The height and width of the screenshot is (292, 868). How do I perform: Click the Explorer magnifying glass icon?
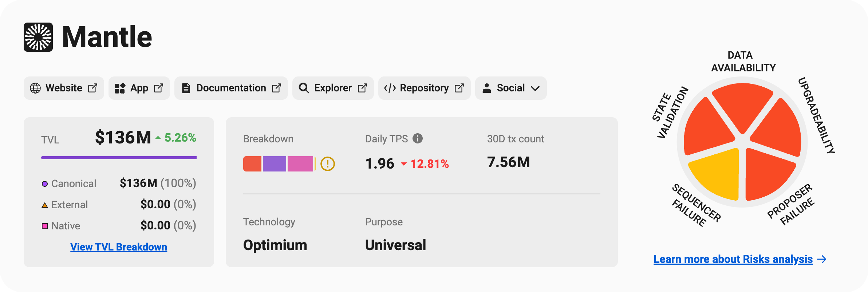pyautogui.click(x=304, y=88)
